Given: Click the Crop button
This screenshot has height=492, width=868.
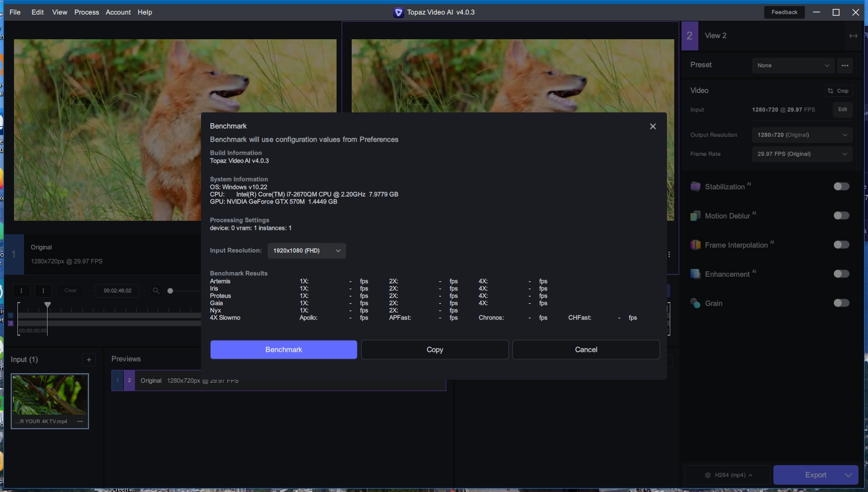Looking at the screenshot, I should (838, 91).
